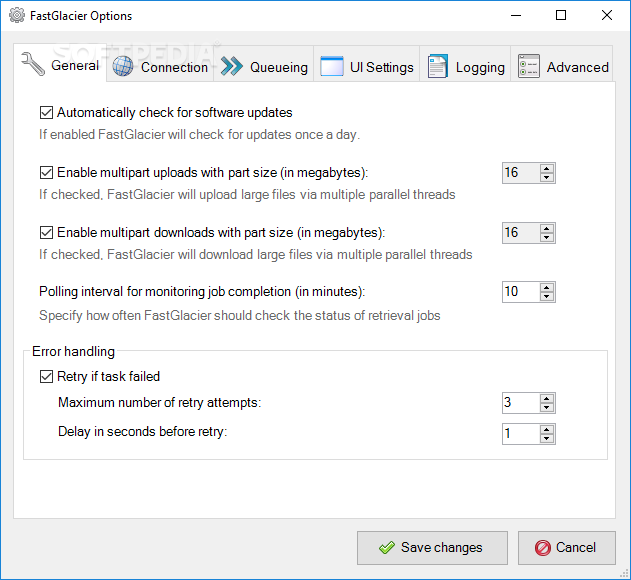Uncheck Retry if task failed
Screen dimensions: 631x580
click(x=46, y=377)
